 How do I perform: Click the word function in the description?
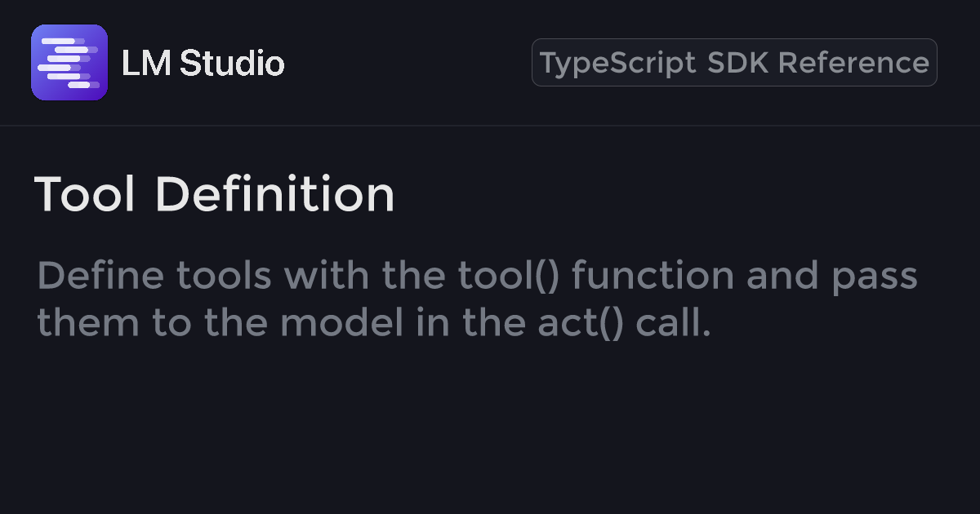[x=653, y=276]
